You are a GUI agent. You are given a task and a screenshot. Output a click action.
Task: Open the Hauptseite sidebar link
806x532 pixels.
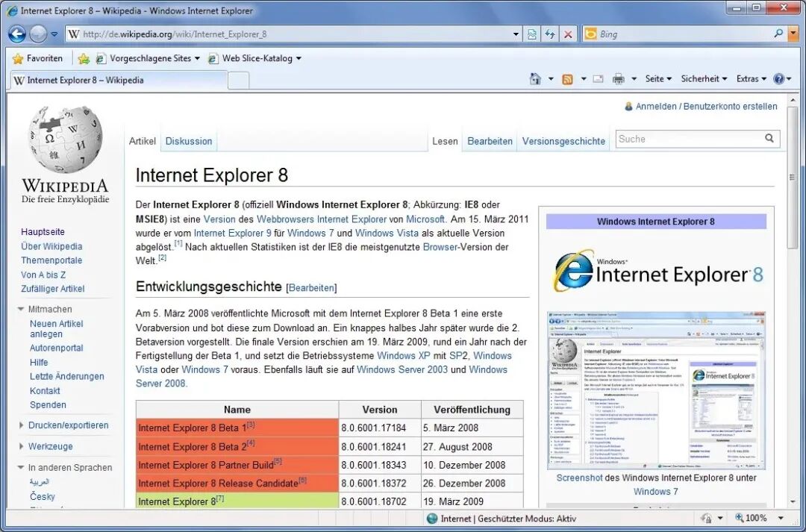pyautogui.click(x=43, y=232)
